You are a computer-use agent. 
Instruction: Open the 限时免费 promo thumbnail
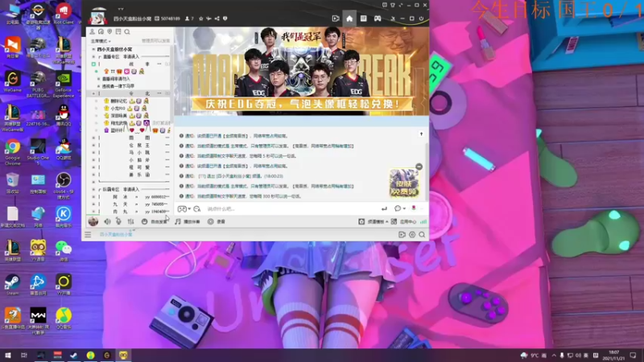[405, 183]
